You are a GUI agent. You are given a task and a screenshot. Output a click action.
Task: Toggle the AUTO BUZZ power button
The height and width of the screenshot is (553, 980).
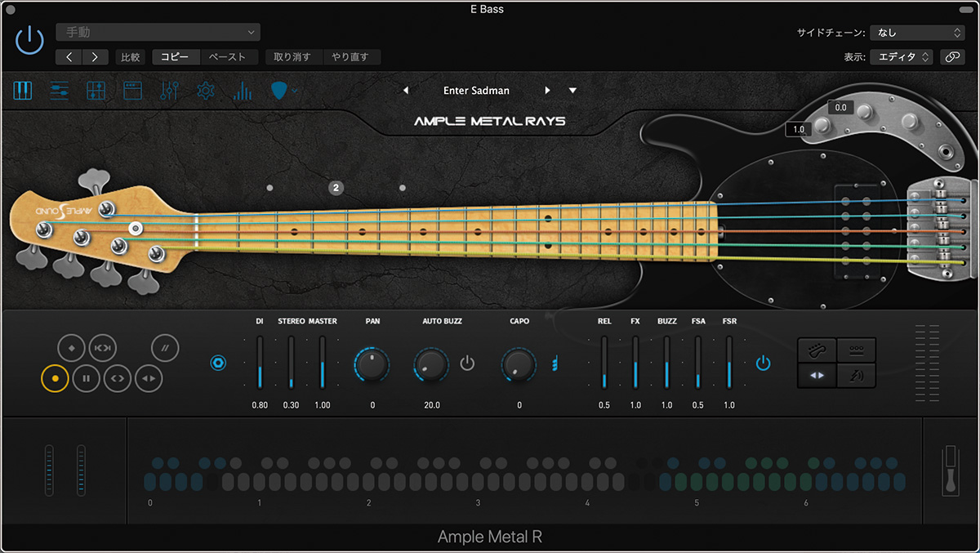pos(467,363)
